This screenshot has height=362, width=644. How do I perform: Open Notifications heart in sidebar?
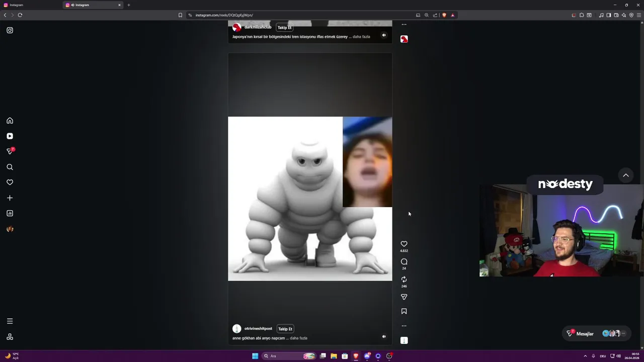10,183
